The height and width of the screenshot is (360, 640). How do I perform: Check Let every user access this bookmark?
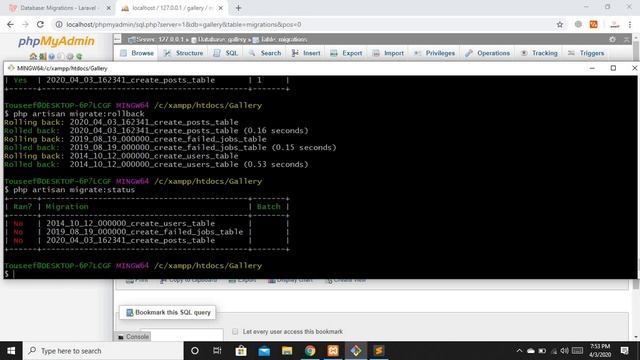235,331
